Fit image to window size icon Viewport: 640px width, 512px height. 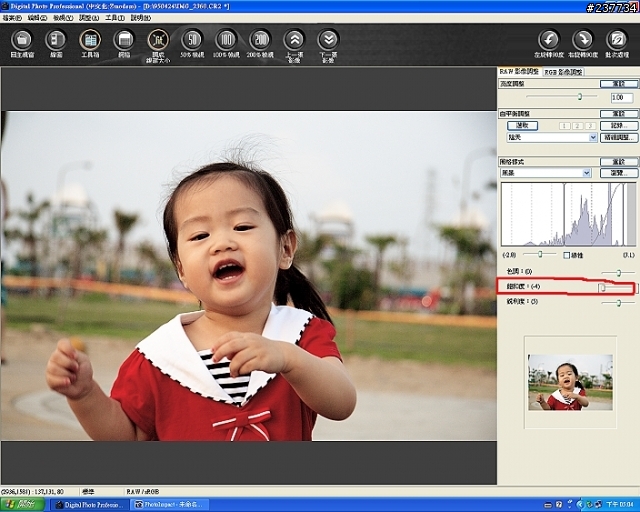tap(158, 40)
